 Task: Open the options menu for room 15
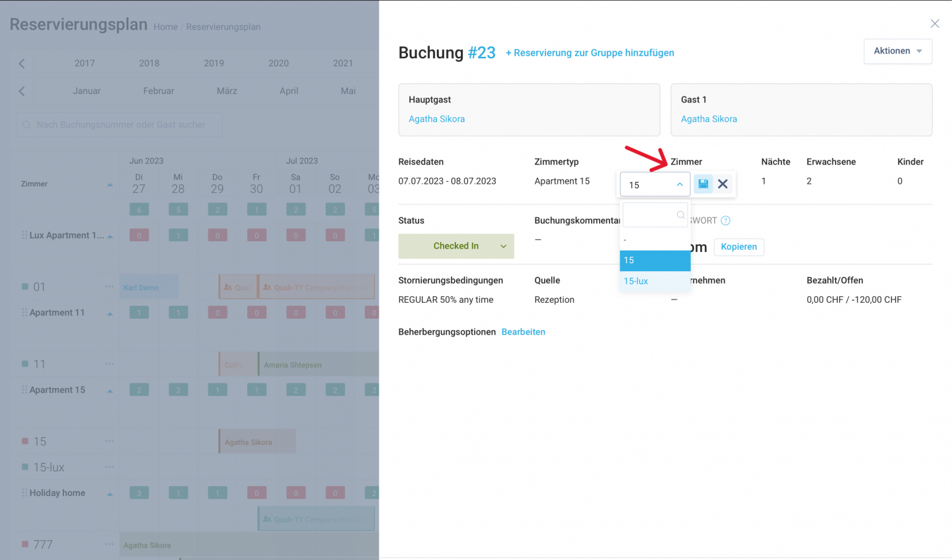[x=109, y=441]
